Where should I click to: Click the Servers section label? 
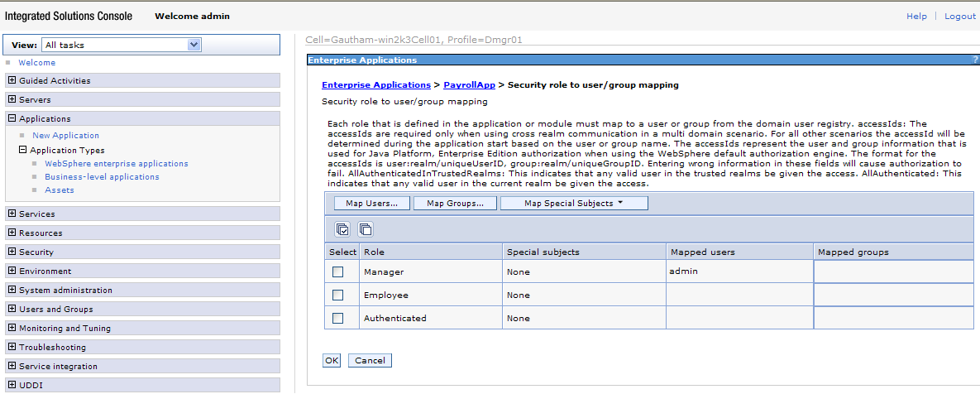[35, 99]
